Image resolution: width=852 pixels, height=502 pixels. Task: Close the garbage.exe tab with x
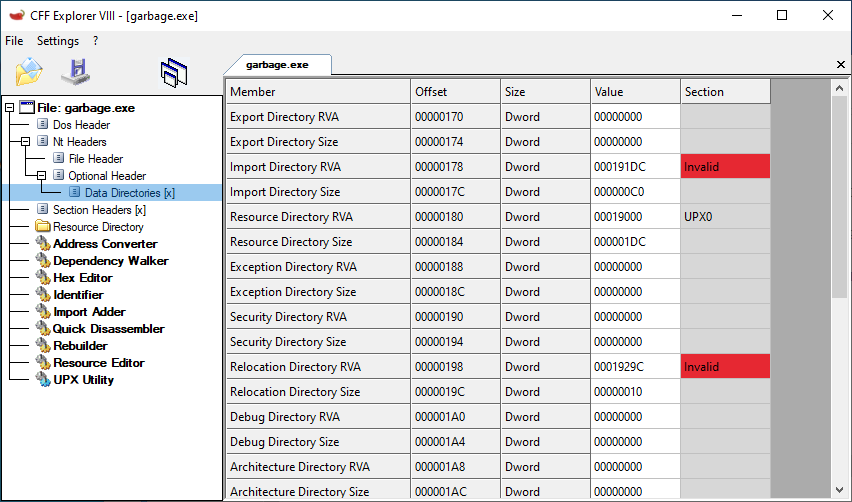point(840,65)
